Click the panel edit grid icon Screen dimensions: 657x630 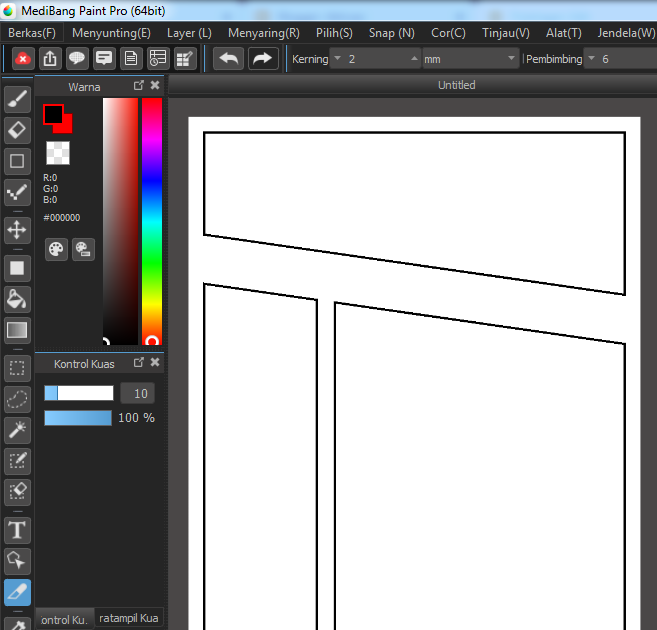click(x=185, y=59)
